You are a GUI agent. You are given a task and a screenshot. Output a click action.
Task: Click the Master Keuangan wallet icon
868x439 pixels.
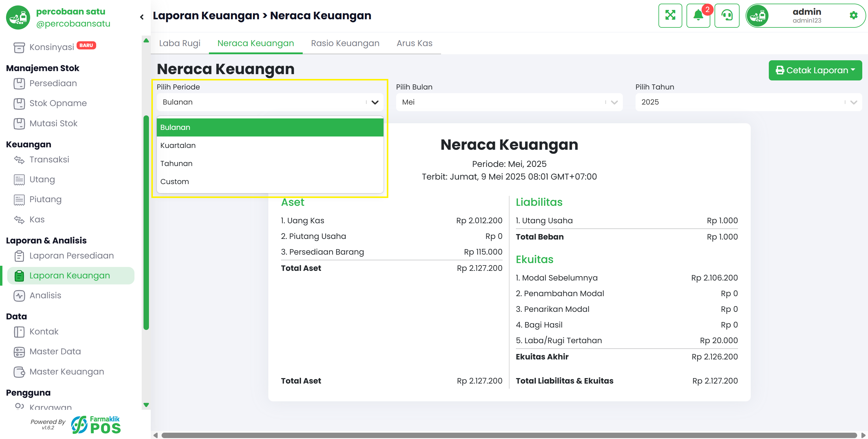[x=19, y=372]
